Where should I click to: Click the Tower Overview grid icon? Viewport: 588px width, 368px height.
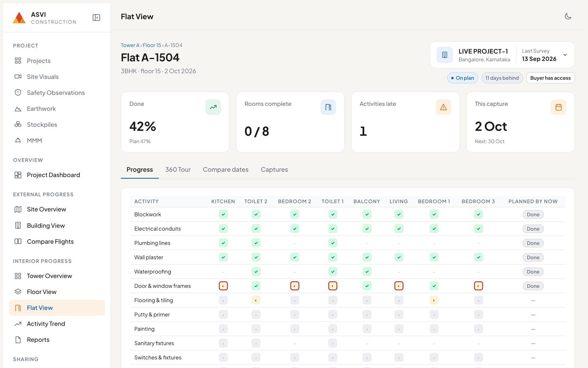[x=18, y=276]
